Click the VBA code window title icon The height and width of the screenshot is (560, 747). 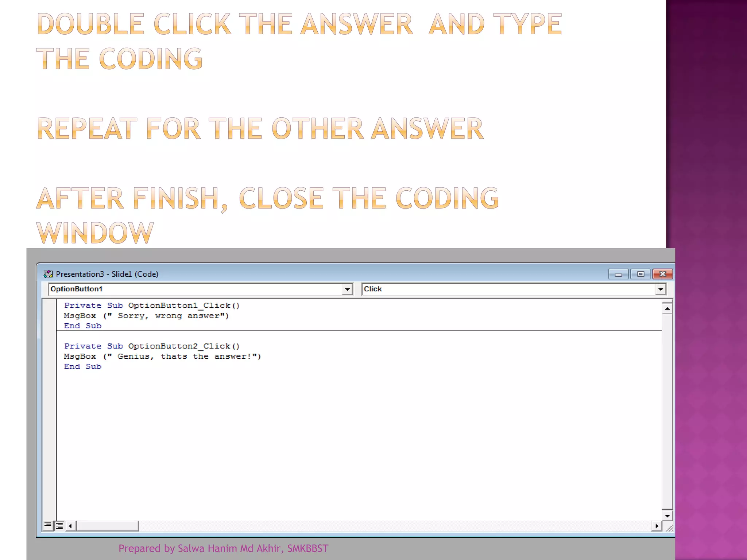coord(48,274)
